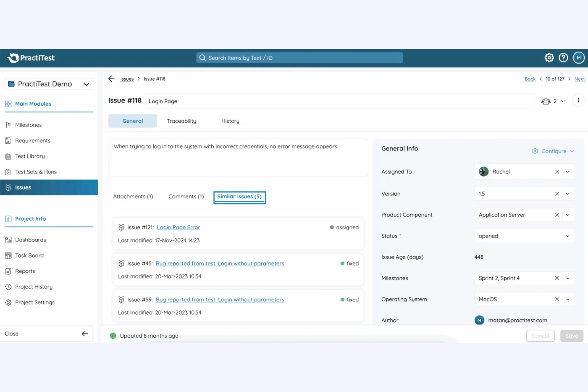The image size is (588, 392).
Task: Switch to the Traceability tab
Action: [x=181, y=121]
